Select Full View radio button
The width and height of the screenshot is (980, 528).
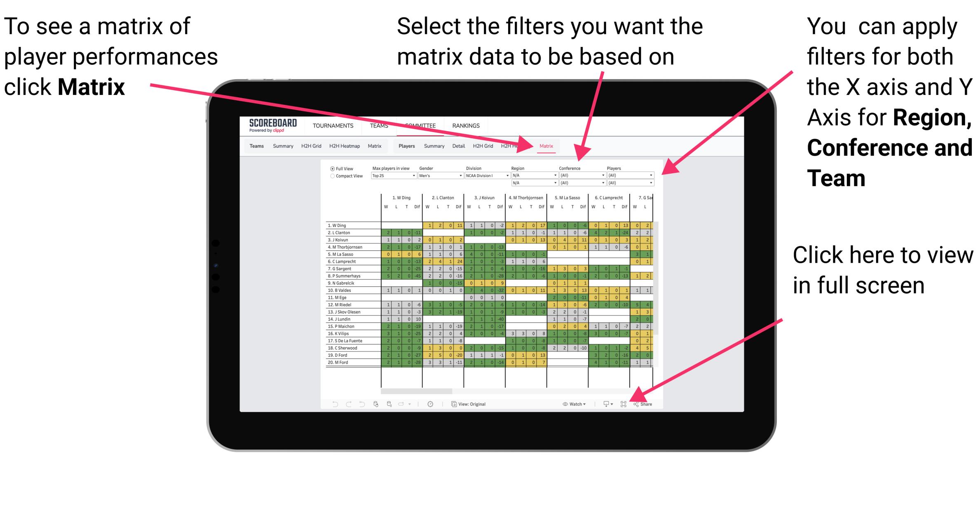(331, 170)
